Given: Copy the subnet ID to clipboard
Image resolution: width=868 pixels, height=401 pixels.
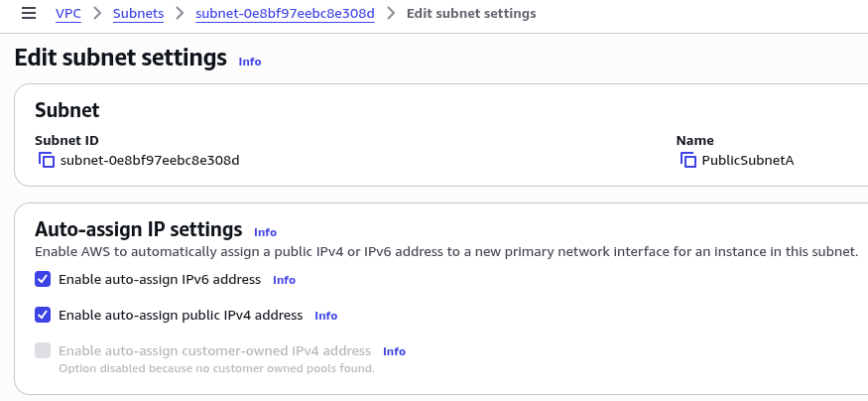Looking at the screenshot, I should point(47,161).
